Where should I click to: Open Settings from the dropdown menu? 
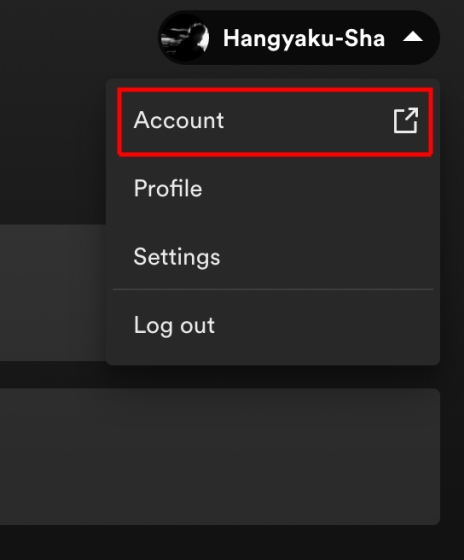273,256
